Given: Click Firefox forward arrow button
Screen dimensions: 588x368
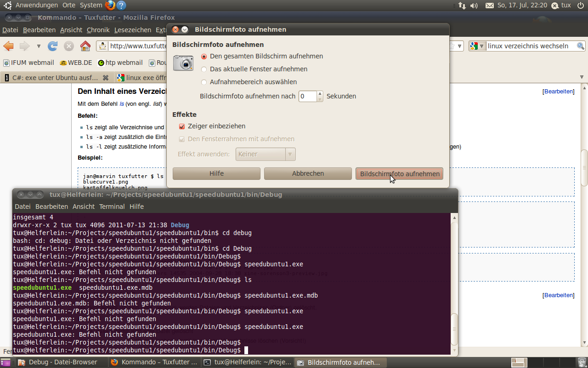Looking at the screenshot, I should point(24,46).
